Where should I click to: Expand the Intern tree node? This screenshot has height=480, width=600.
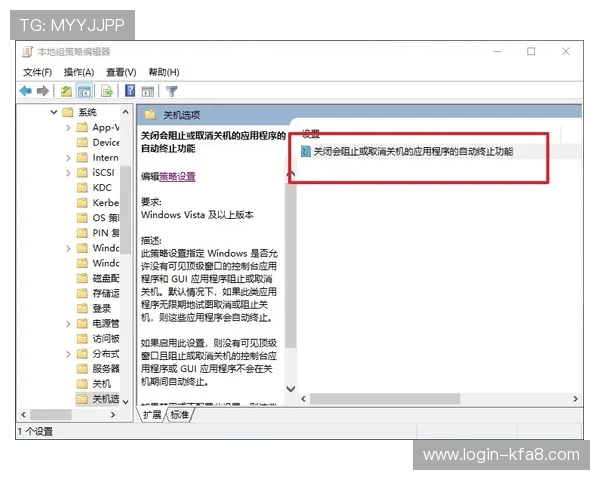tap(68, 158)
